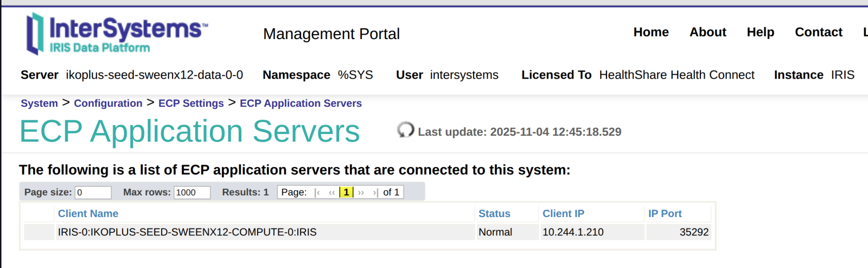Go to next page in pager
This screenshot has width=868, height=268.
pyautogui.click(x=361, y=193)
